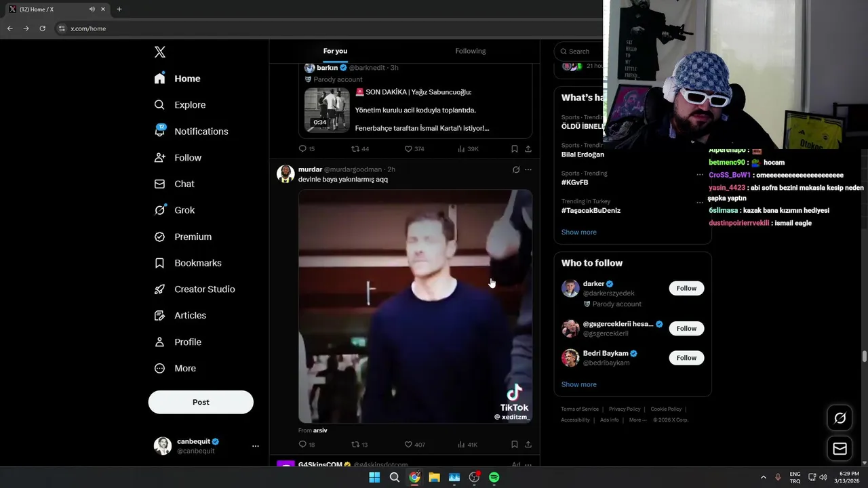This screenshot has height=488, width=868.
Task: Show more Who to follow suggestions
Action: [x=578, y=384]
